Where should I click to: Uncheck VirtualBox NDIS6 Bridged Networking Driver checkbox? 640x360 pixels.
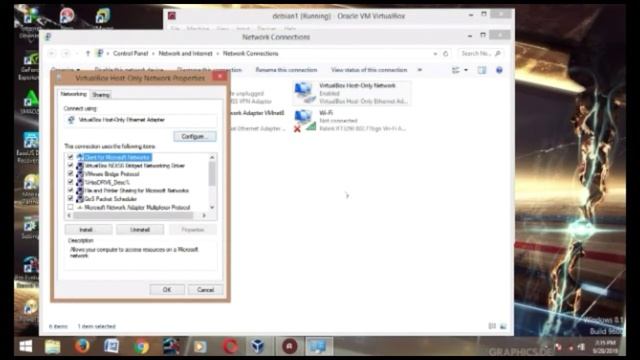pos(70,165)
